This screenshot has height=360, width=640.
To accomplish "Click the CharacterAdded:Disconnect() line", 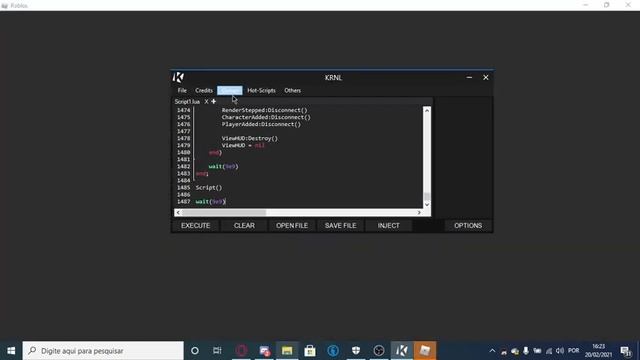I will pos(266,117).
